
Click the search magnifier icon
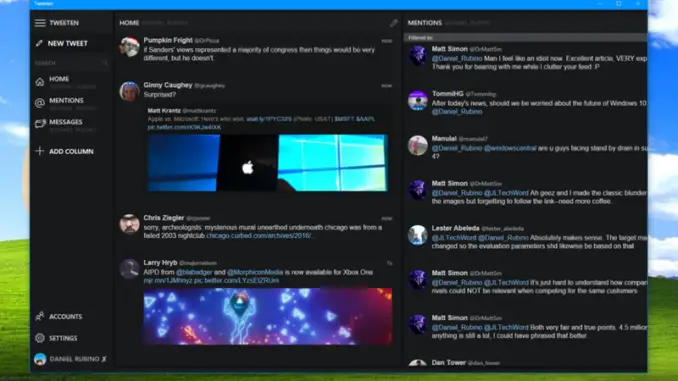click(105, 63)
